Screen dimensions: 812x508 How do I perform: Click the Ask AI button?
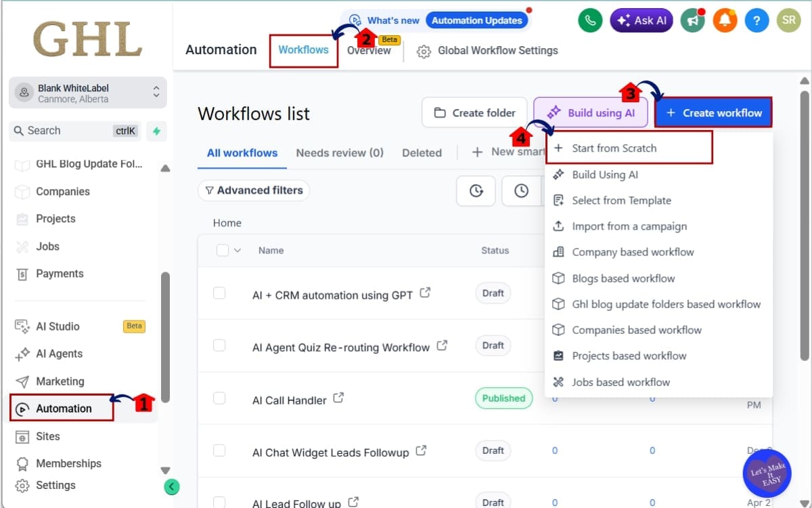point(641,20)
